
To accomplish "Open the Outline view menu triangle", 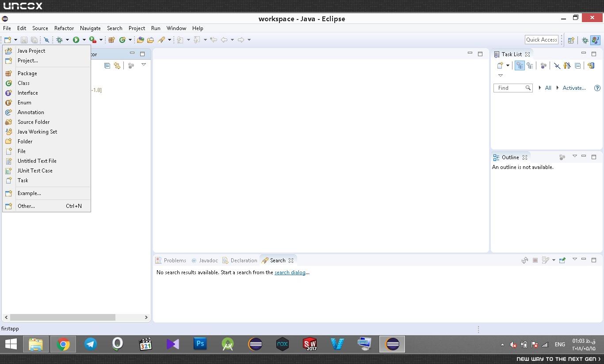I will pos(574,156).
